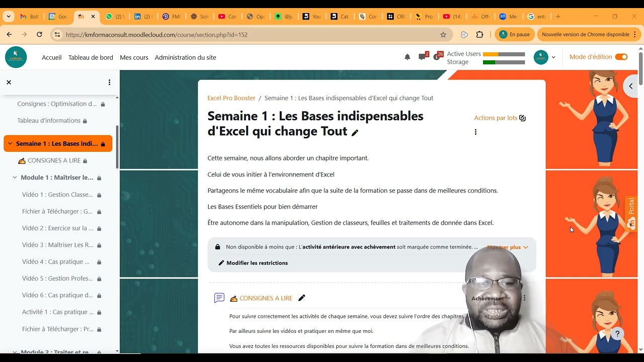Open Tableau d'informations in the index
The image size is (644, 362).
click(49, 121)
